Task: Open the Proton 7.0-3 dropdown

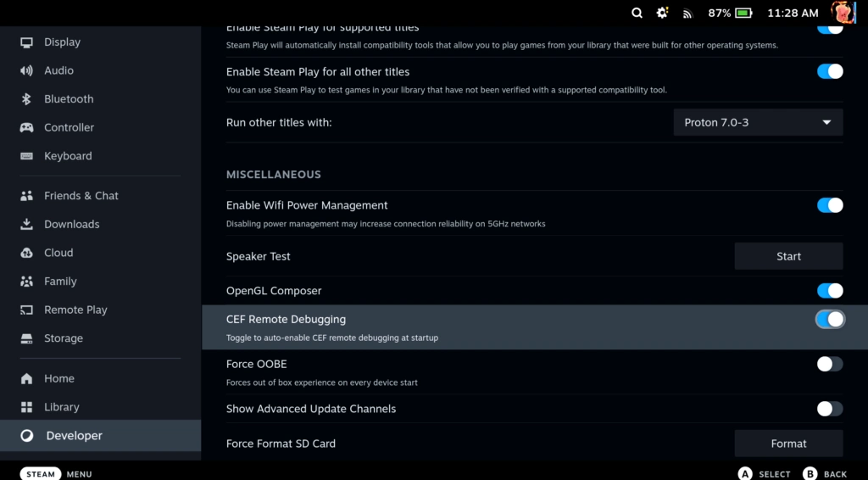Action: pos(758,122)
